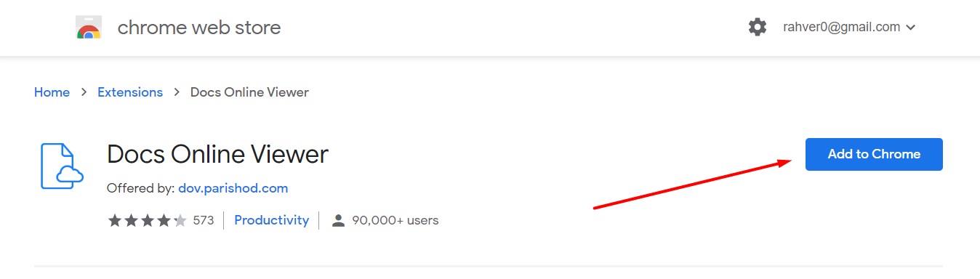
Task: Click the account dropdown chevron arrow
Action: coord(911,28)
